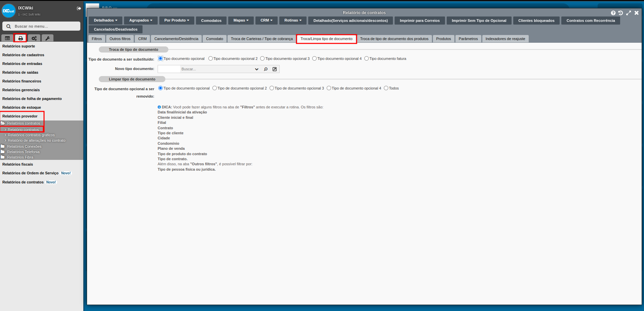Switch to the Outros filtros tab

pos(120,39)
